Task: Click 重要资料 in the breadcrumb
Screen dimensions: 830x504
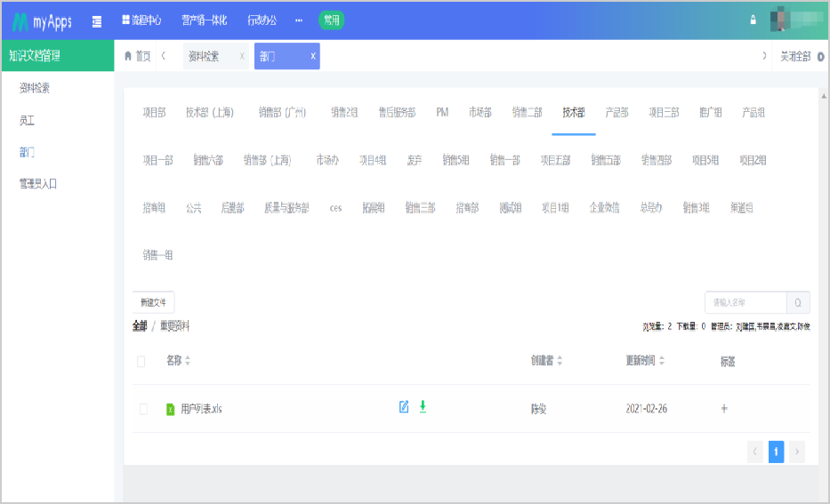Action: point(174,326)
